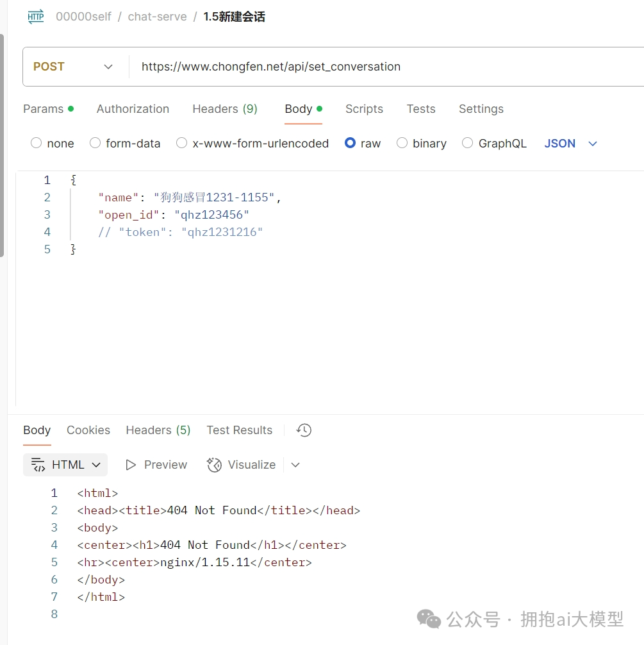
Task: Select the binary body radio button
Action: 402,143
